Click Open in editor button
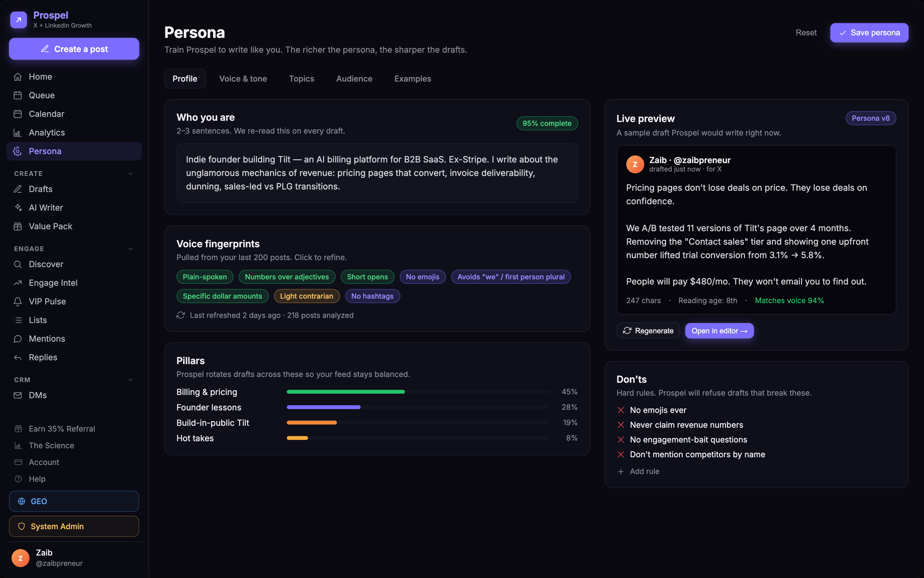 [719, 331]
